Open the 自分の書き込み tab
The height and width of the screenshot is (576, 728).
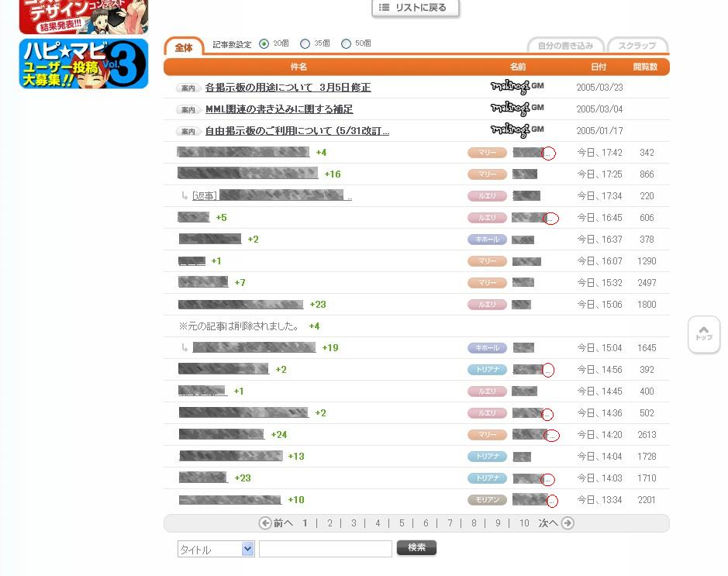point(565,46)
